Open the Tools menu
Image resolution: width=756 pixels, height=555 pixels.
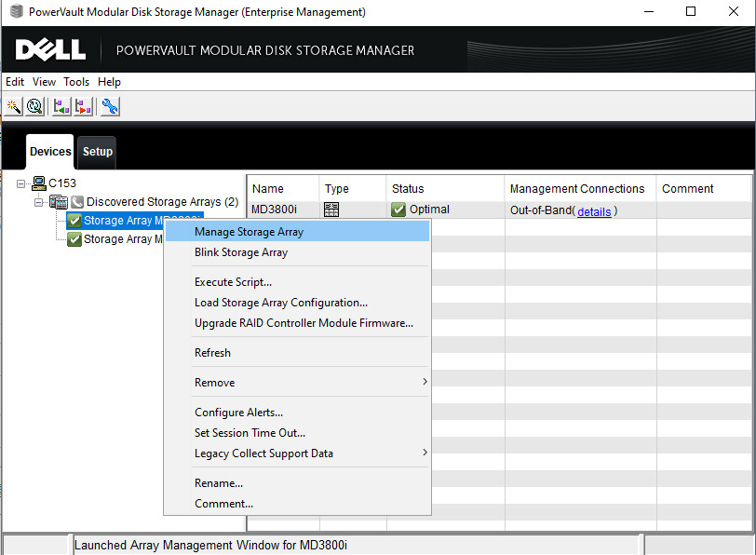coord(76,82)
